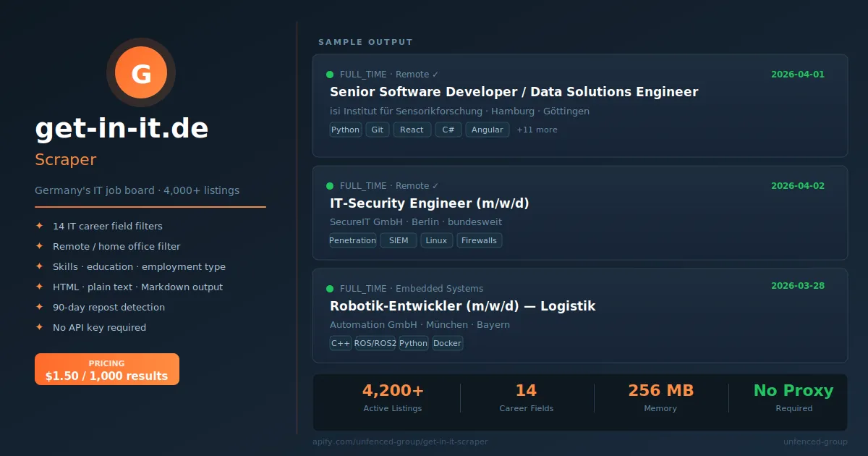Click the green status dot on Senior Software Developer card

(x=330, y=75)
